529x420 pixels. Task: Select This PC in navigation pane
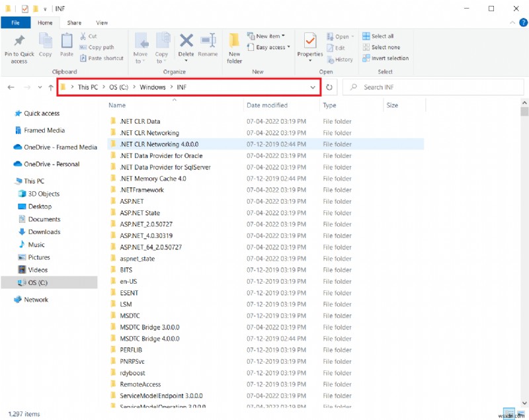(30, 181)
